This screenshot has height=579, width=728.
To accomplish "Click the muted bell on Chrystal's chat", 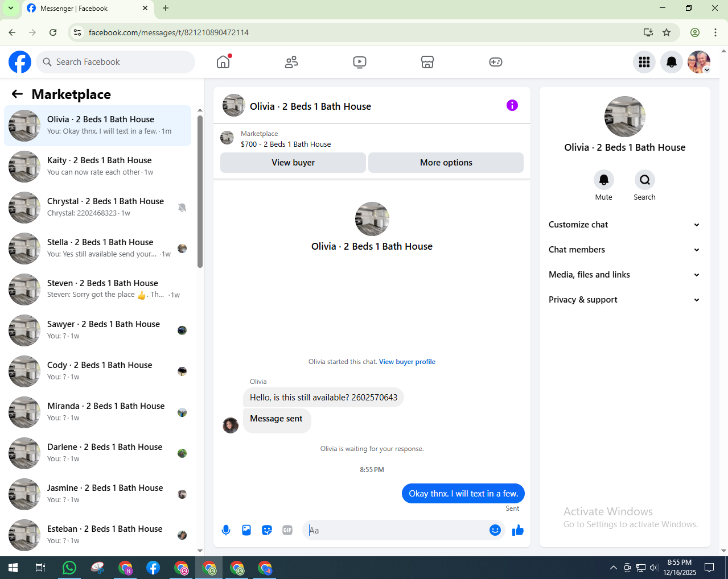I will coord(182,208).
